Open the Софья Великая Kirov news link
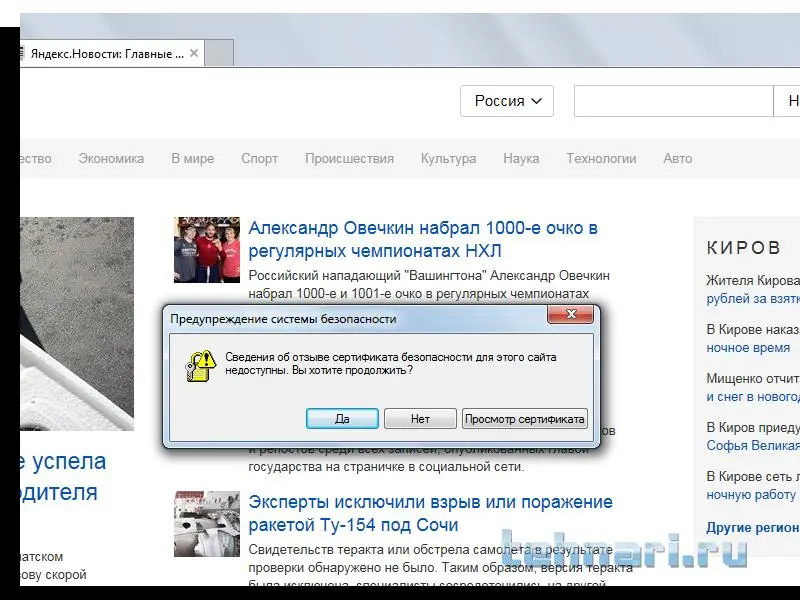This screenshot has height=600, width=800. [x=753, y=446]
